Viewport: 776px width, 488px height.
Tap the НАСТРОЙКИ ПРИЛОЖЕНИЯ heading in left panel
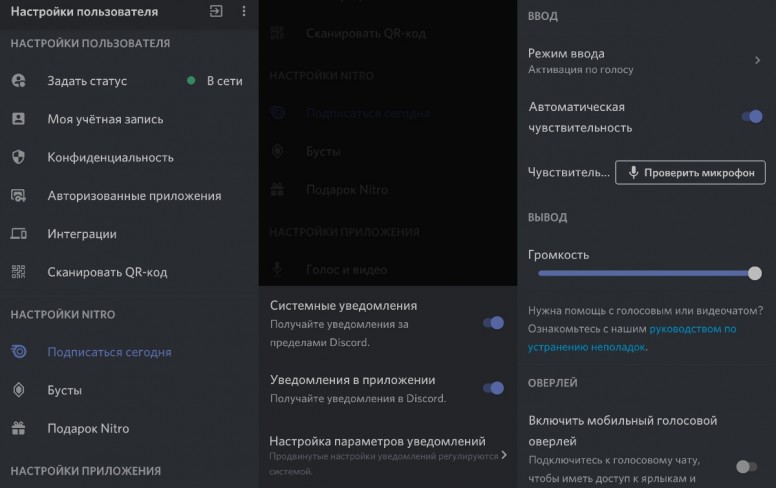(x=86, y=471)
